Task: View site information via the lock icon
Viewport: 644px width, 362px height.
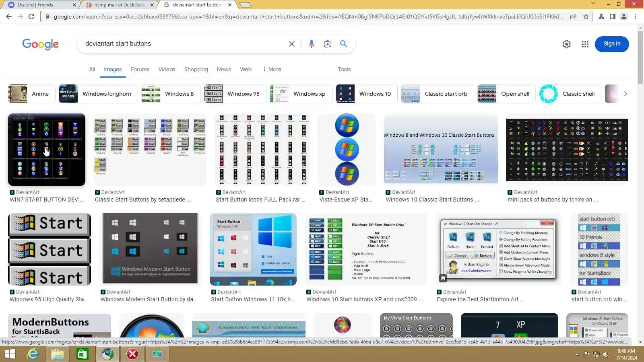Action: click(x=47, y=16)
